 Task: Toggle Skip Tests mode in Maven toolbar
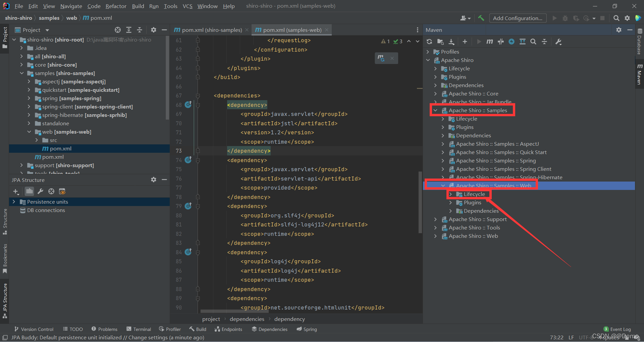coord(500,42)
